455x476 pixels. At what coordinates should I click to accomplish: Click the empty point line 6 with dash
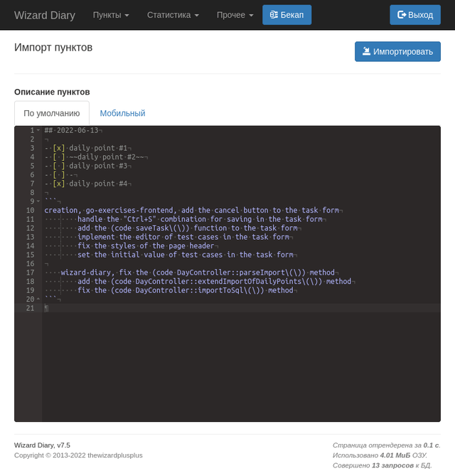(x=60, y=175)
